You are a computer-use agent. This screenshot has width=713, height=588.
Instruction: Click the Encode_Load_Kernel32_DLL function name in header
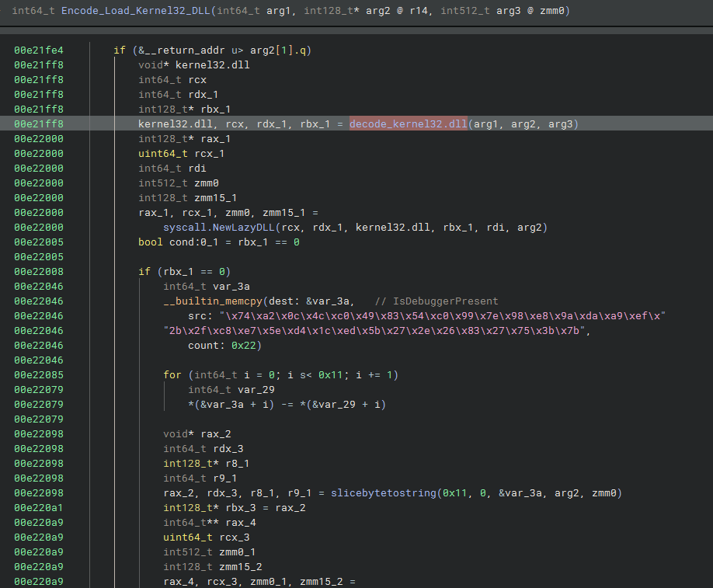136,10
